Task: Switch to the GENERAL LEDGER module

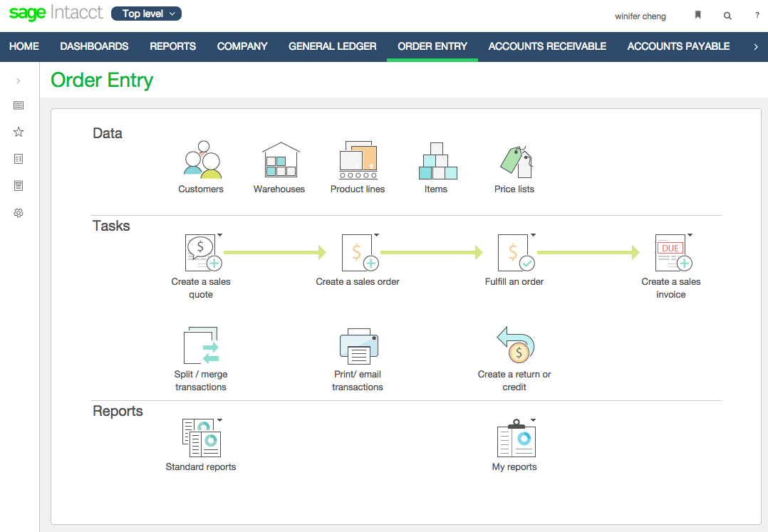Action: pyautogui.click(x=332, y=46)
